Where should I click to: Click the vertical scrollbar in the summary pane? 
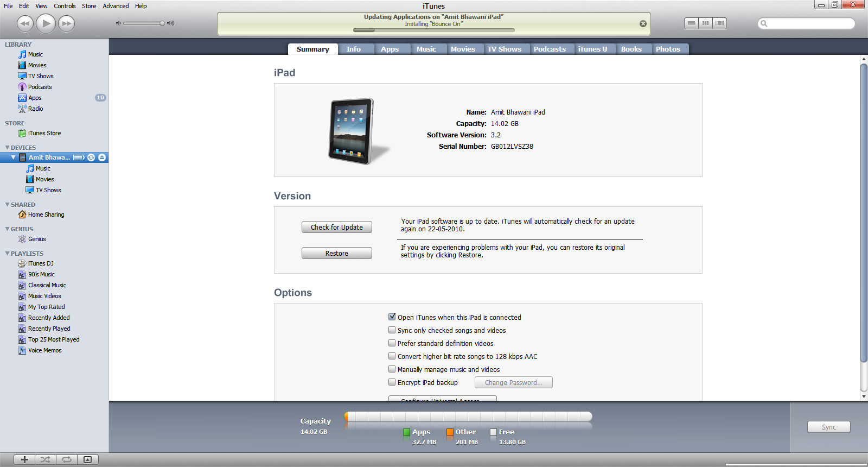(864, 213)
